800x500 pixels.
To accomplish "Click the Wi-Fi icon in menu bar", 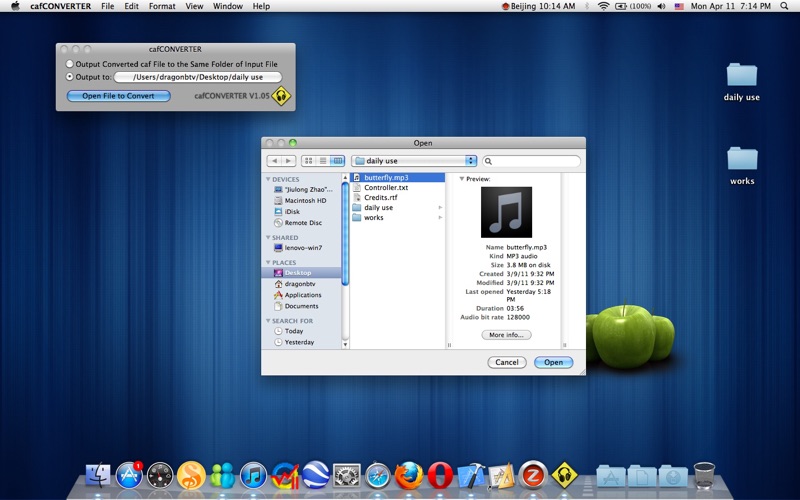I will click(604, 6).
